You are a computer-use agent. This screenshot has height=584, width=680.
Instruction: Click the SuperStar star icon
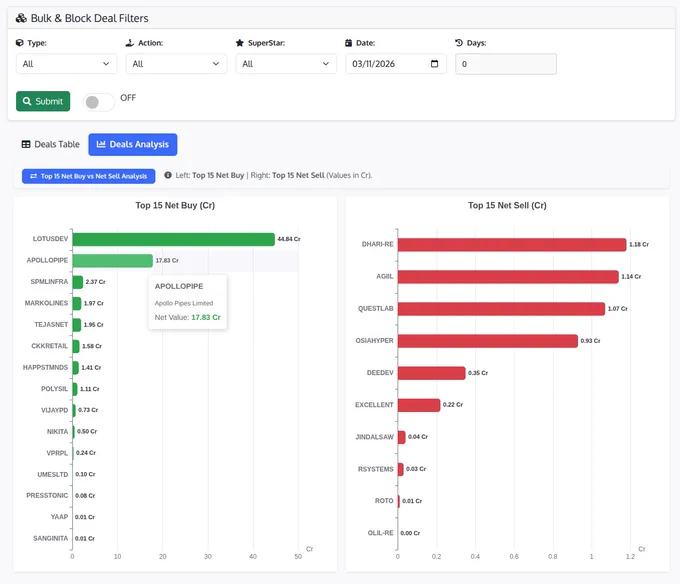[239, 43]
